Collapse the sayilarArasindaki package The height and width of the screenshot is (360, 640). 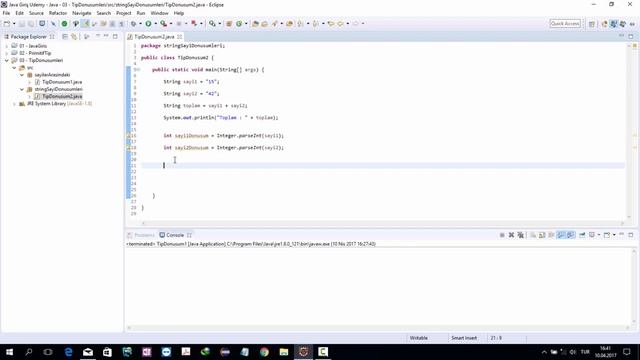(22, 75)
